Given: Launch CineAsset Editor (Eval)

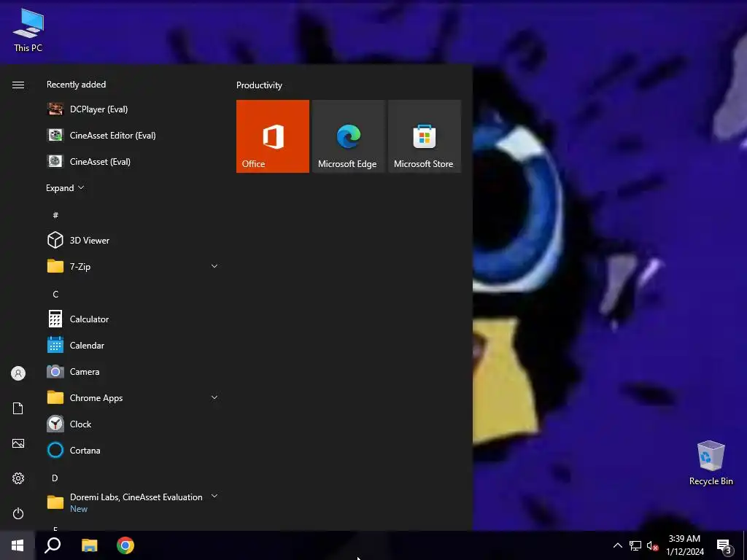Looking at the screenshot, I should (133, 135).
